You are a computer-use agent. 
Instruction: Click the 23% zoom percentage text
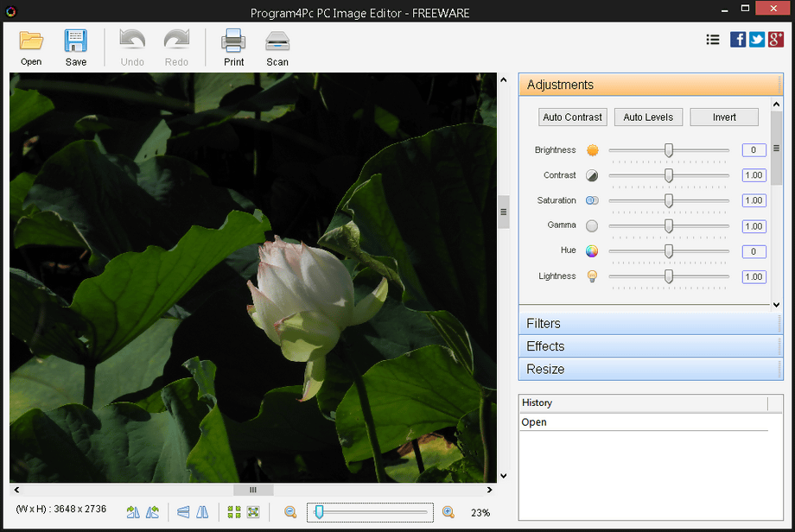coord(480,513)
